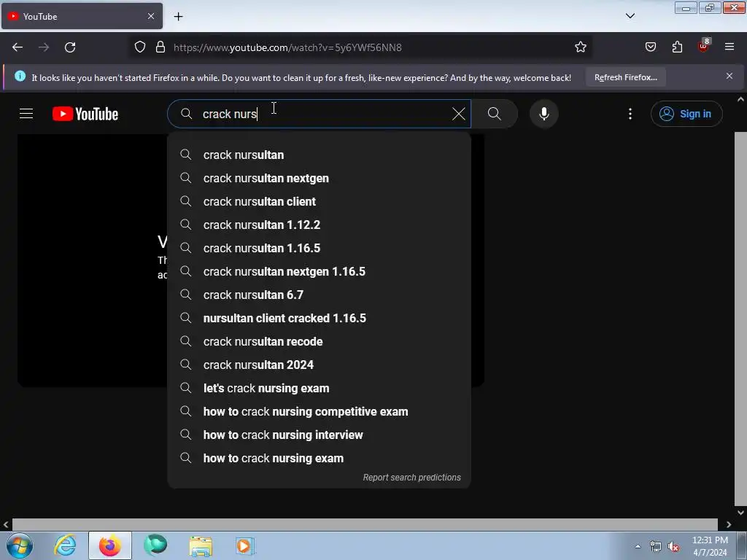This screenshot has height=560, width=747.
Task: Open the Firefox extensions puzzle icon
Action: [677, 47]
